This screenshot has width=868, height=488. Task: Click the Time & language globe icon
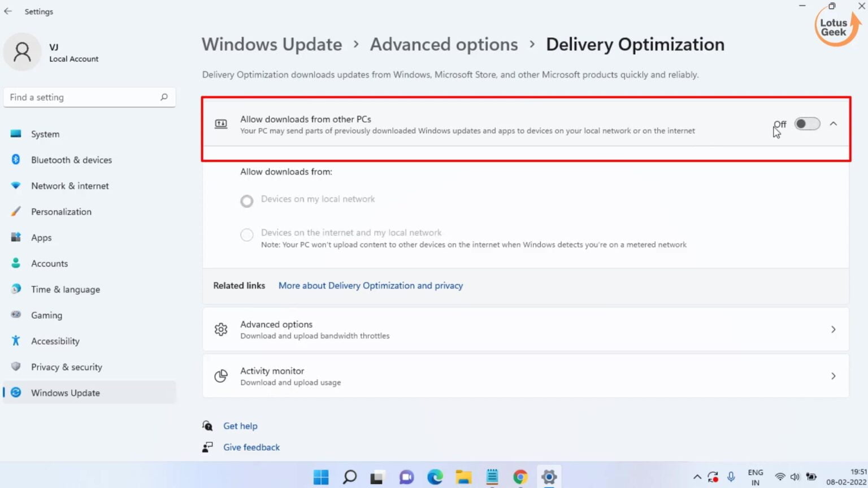pos(16,289)
